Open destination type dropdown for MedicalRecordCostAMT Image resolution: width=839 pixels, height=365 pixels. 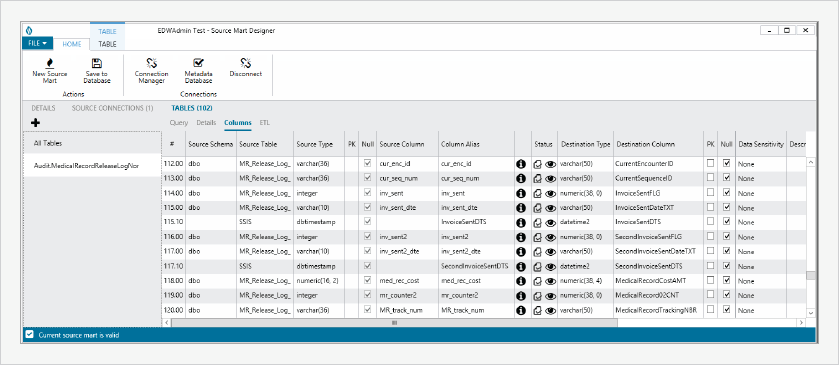click(585, 280)
